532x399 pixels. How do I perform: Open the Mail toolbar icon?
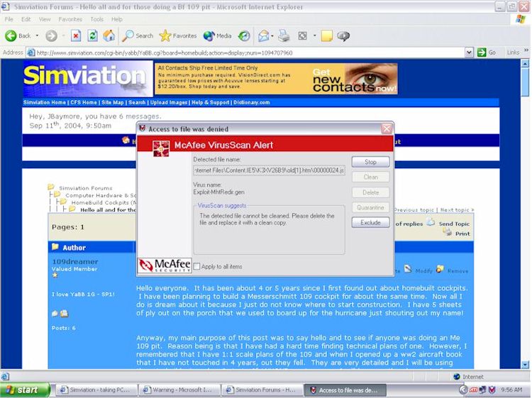(265, 35)
